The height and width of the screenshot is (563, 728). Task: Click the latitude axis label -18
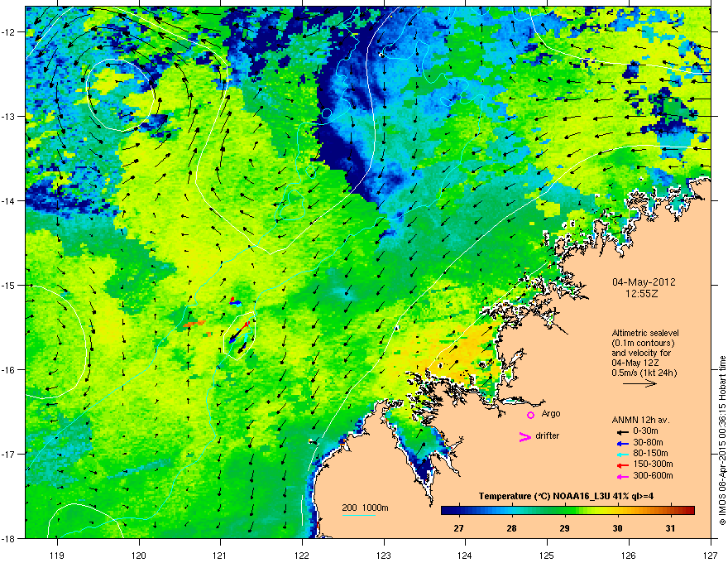click(x=9, y=538)
